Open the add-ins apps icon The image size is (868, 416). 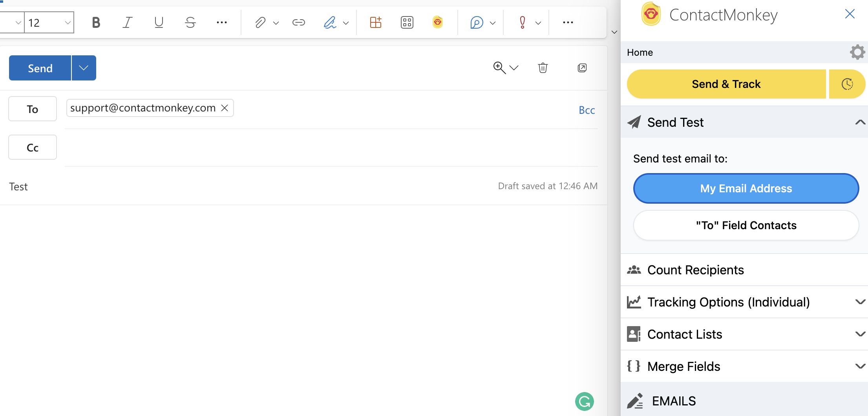point(407,22)
